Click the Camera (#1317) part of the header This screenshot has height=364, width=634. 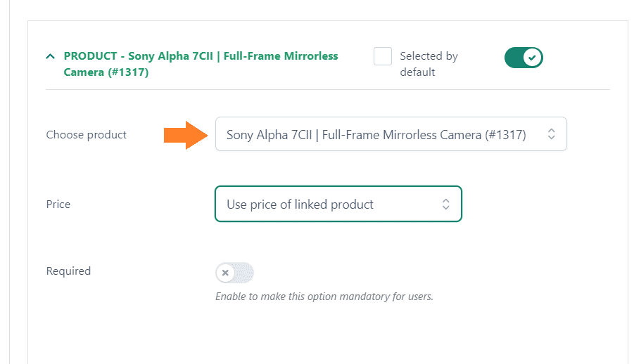pyautogui.click(x=106, y=72)
